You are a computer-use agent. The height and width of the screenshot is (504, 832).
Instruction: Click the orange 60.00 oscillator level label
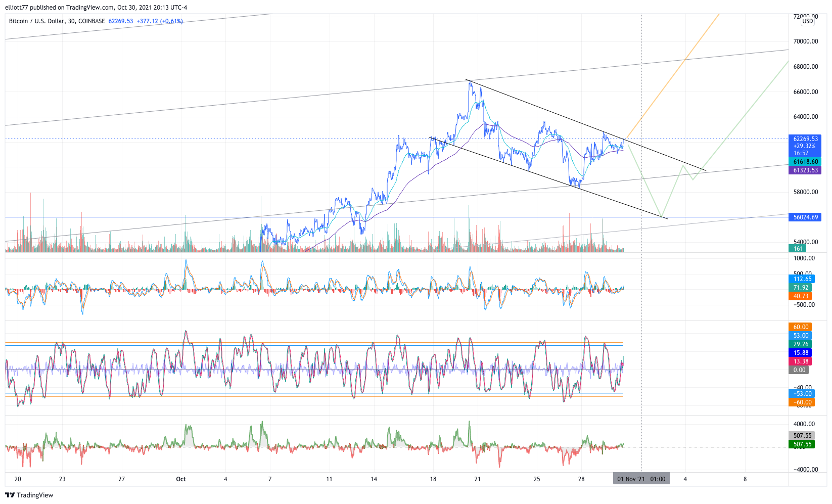(800, 327)
